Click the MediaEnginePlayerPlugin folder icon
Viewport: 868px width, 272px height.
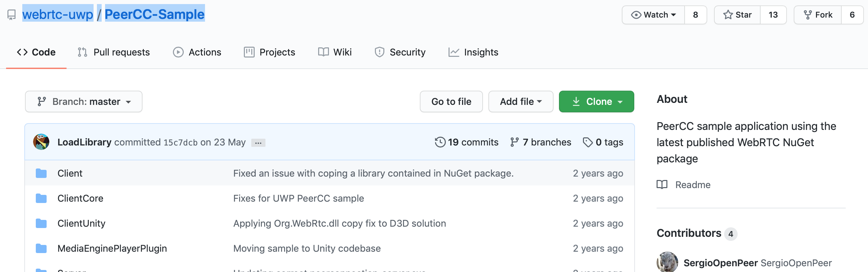pyautogui.click(x=41, y=248)
